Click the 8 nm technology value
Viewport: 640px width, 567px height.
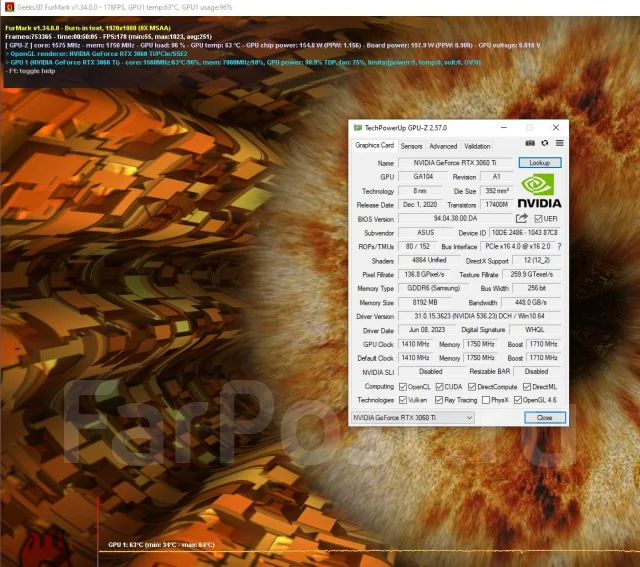click(420, 191)
